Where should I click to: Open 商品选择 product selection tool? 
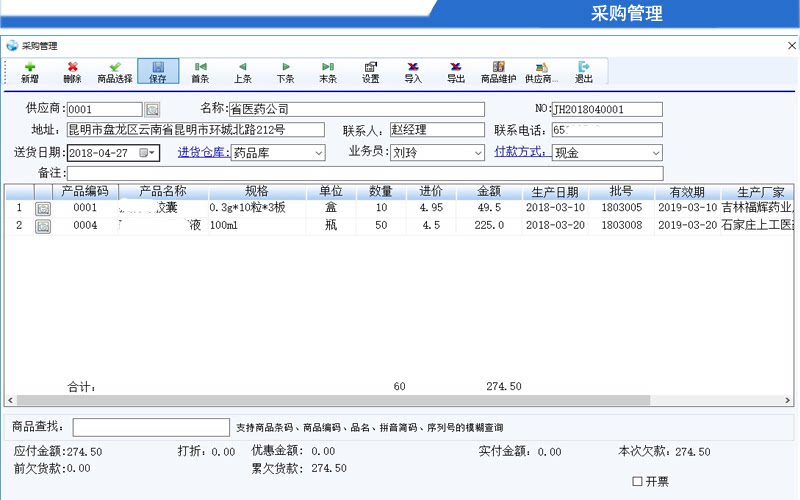point(115,72)
